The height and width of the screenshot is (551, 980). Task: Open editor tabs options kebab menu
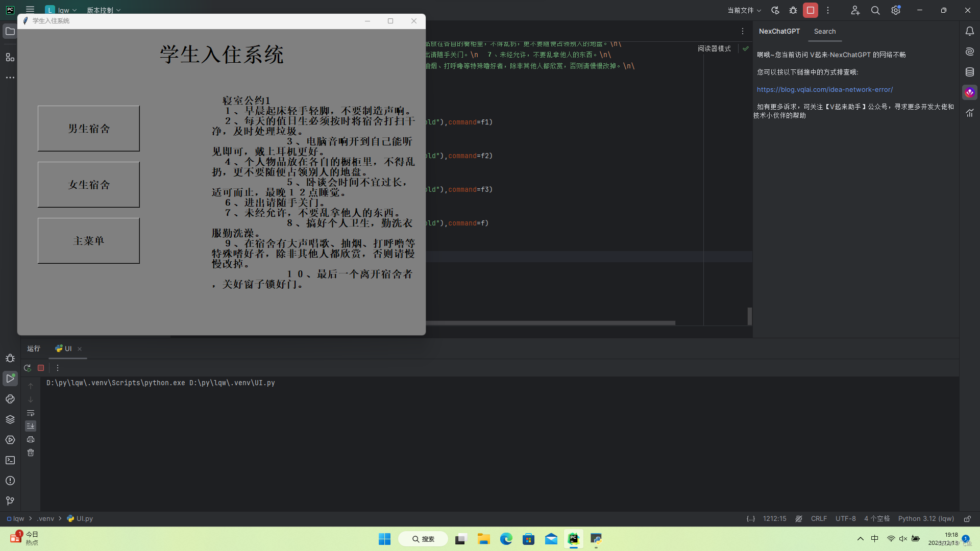point(743,32)
